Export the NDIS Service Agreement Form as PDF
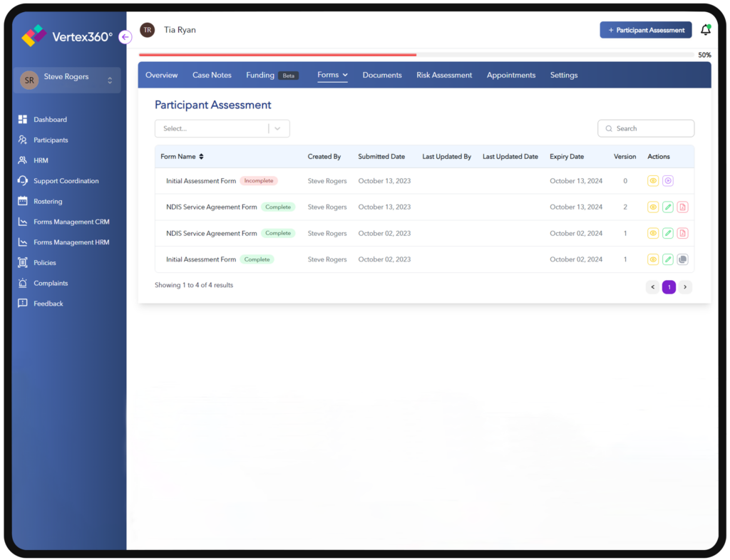The height and width of the screenshot is (560, 730). [x=682, y=207]
